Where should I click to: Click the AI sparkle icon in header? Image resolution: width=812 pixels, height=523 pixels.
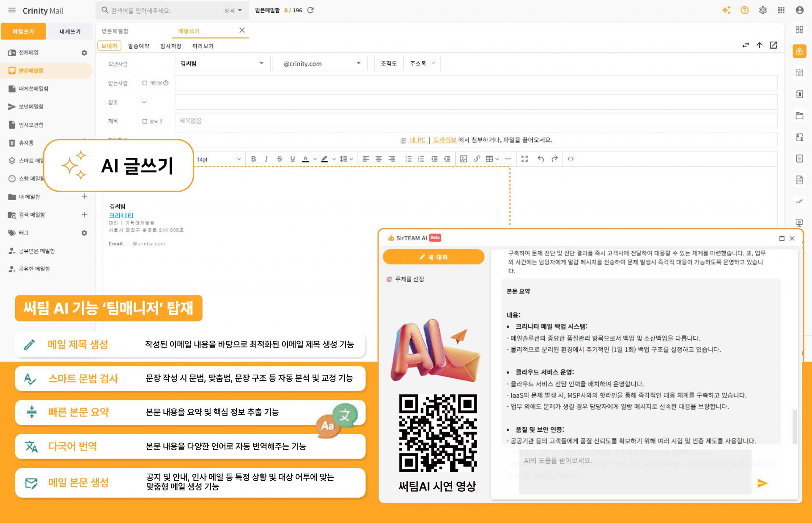[726, 10]
